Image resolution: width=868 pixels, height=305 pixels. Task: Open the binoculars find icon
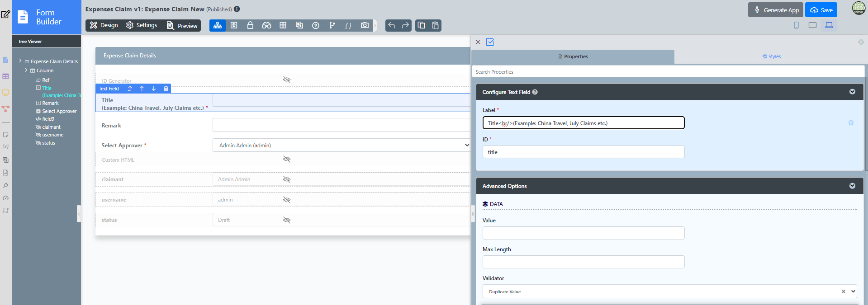(x=266, y=25)
